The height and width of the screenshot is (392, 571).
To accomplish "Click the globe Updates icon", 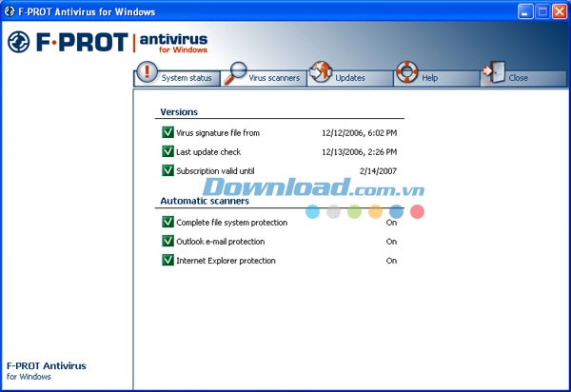I will [x=321, y=71].
